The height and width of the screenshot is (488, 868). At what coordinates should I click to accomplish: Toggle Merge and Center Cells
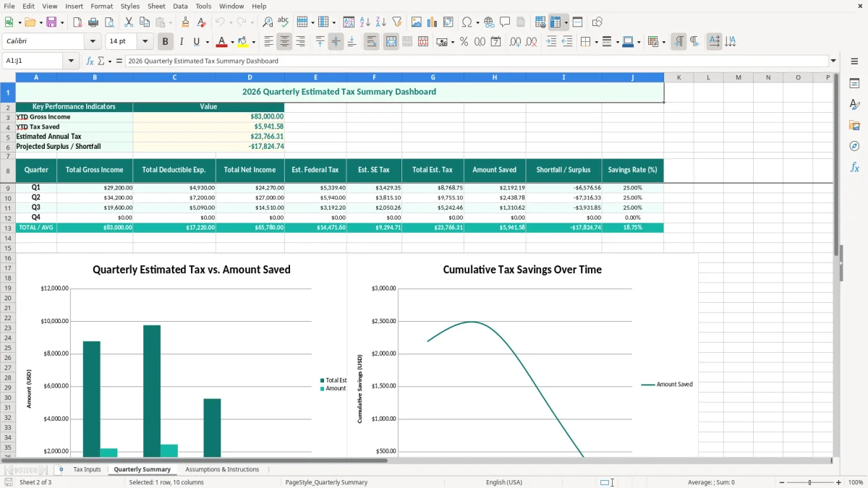click(x=391, y=42)
